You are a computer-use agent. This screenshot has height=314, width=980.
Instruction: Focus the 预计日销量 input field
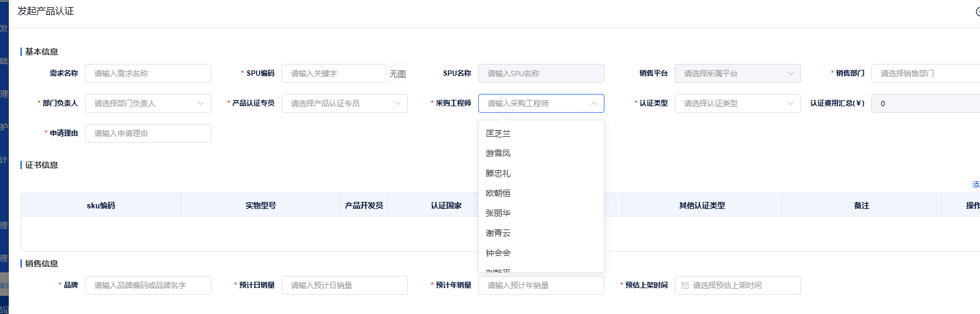click(344, 285)
